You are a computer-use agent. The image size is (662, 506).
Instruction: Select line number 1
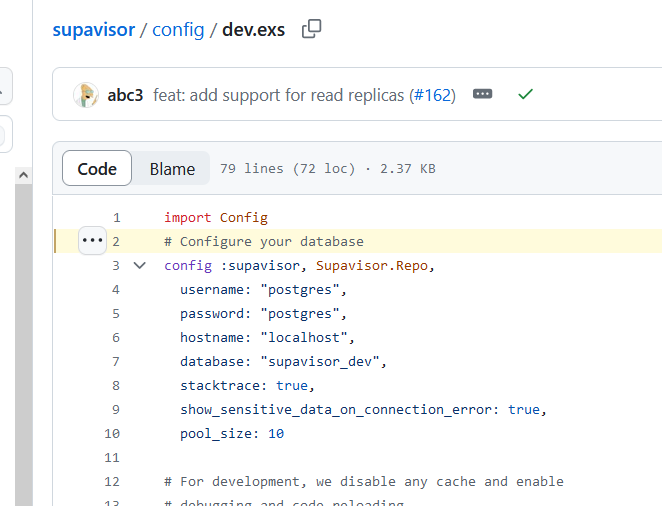pos(117,218)
